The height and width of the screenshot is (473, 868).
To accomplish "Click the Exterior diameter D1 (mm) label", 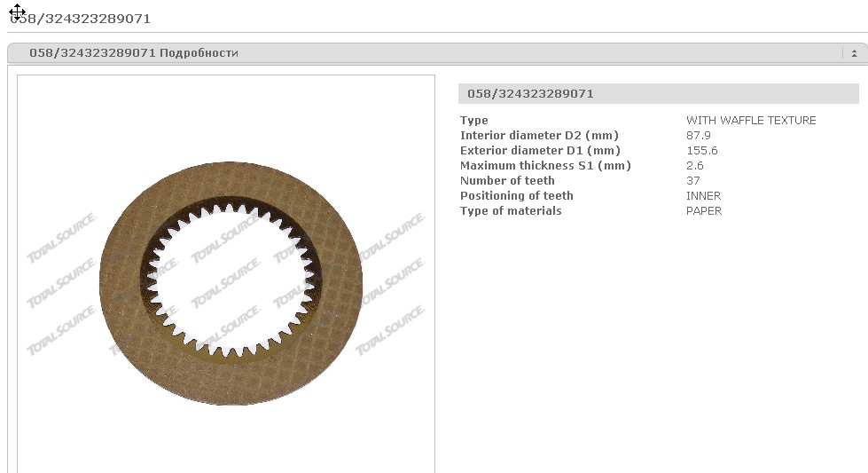I will tap(540, 151).
